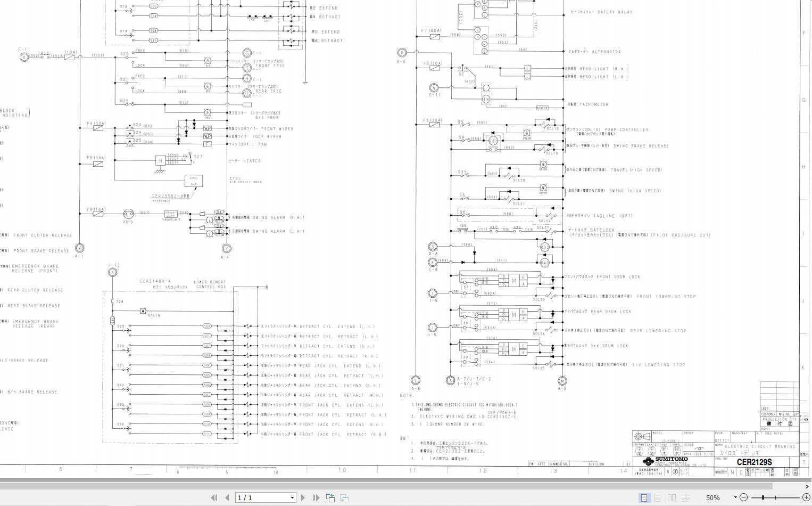
Task: Click the zoom slider handle
Action: (763, 497)
